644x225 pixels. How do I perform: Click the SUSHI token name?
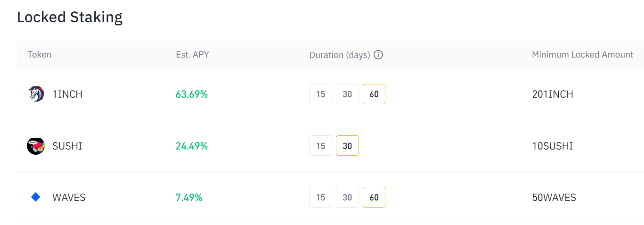click(x=67, y=146)
